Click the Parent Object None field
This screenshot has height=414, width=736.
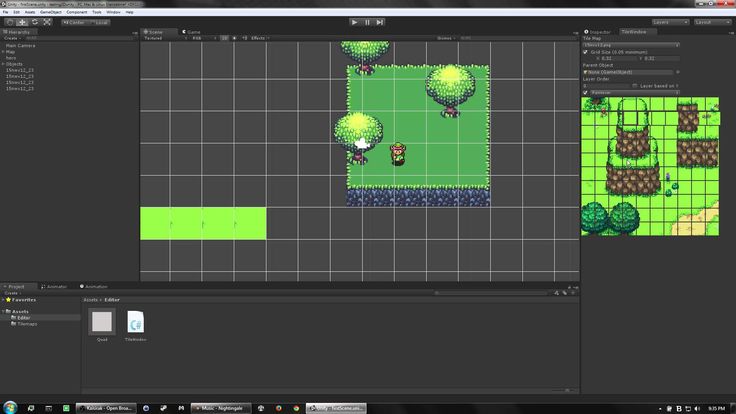pos(628,72)
